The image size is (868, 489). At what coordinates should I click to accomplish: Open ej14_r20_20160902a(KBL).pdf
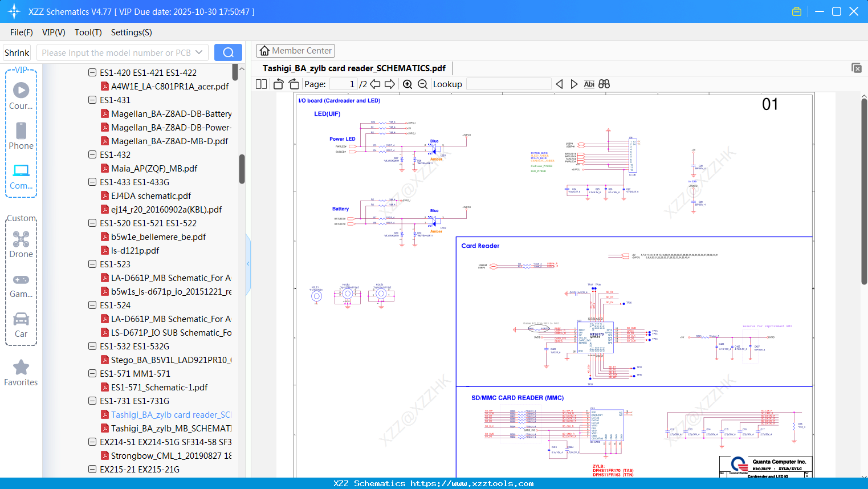point(166,209)
